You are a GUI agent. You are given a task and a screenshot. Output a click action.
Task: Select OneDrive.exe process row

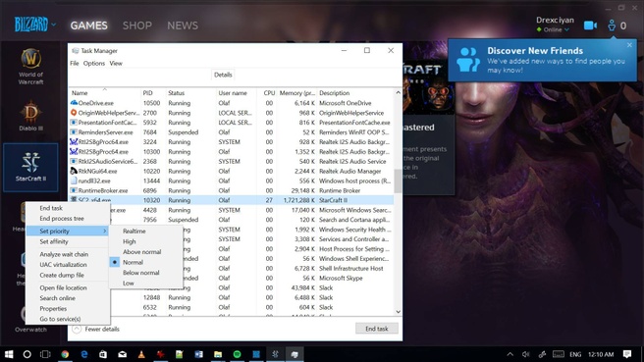(x=232, y=103)
